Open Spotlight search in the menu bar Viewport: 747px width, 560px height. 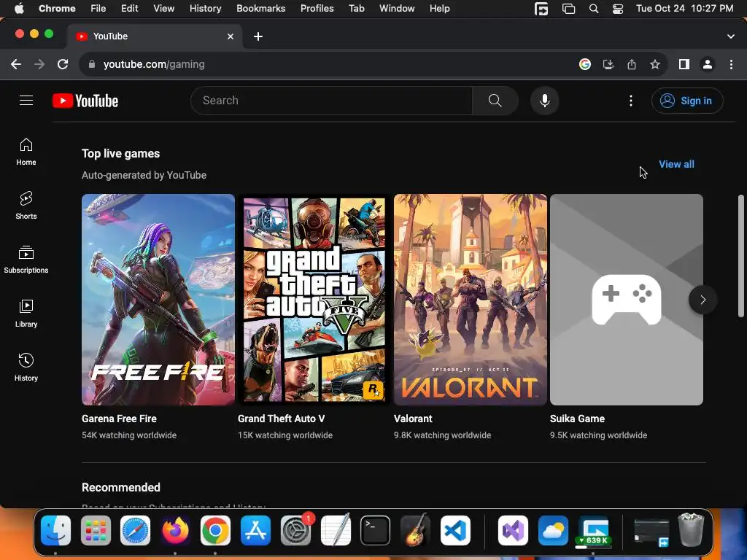594,9
